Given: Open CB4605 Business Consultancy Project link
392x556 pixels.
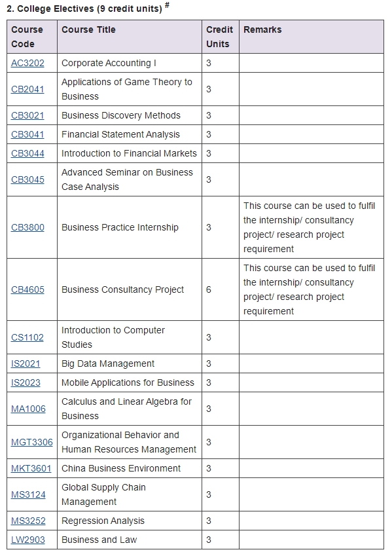Looking at the screenshot, I should click(x=27, y=289).
